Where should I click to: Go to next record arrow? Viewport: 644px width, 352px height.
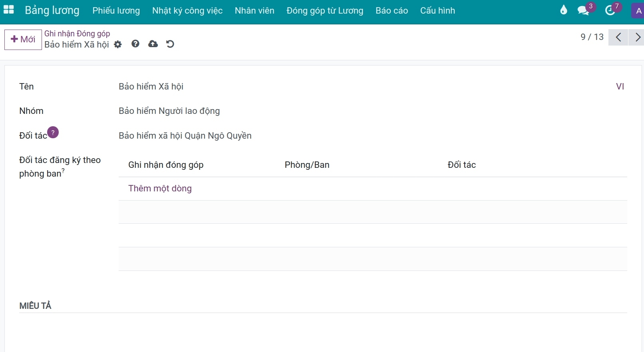point(636,37)
